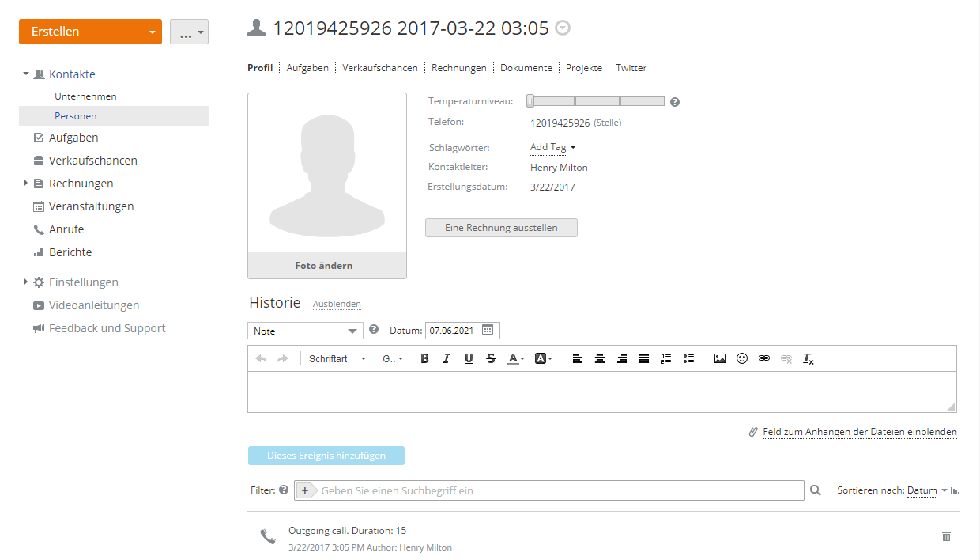Viewport: 980px width, 560px height.
Task: Open the text background color dropdown
Action: coord(544,358)
